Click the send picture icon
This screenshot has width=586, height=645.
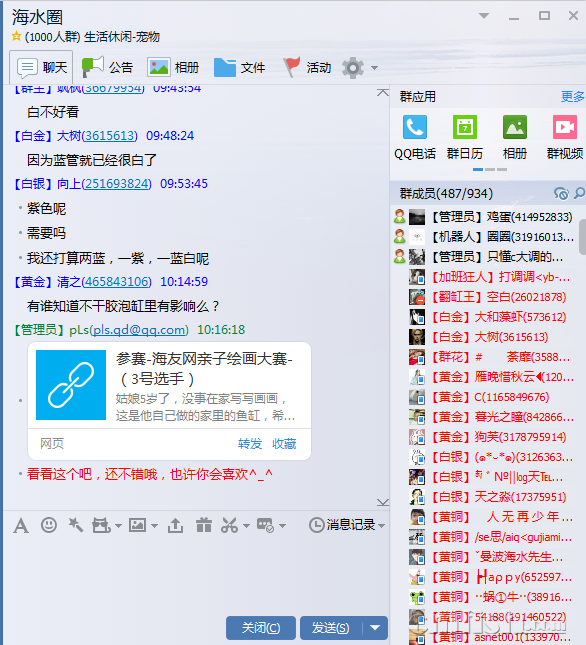[137, 525]
